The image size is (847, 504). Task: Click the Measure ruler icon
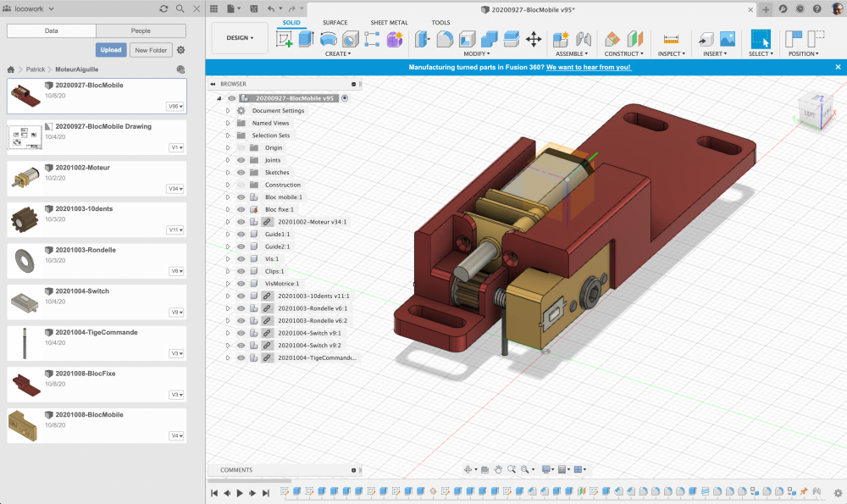pos(671,39)
